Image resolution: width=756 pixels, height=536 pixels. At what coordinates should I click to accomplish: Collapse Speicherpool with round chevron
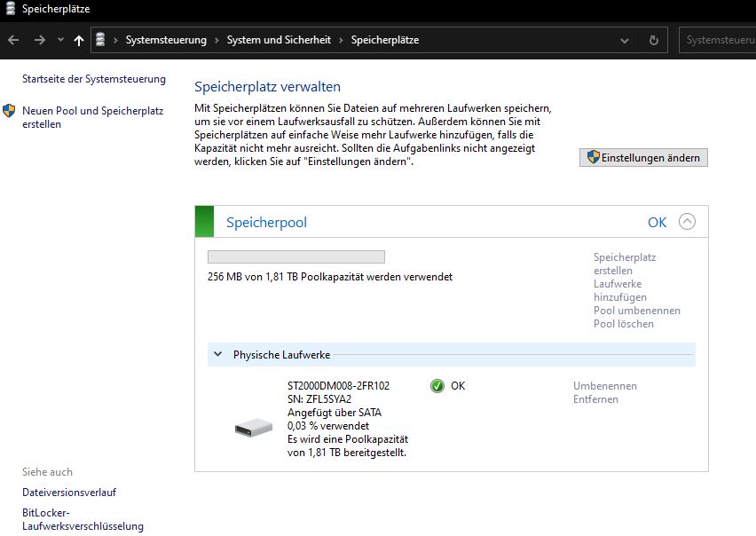pos(687,222)
